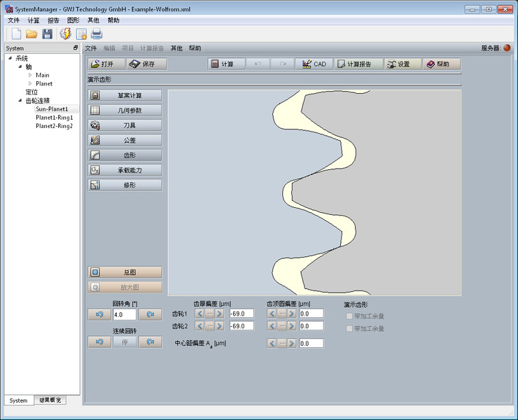Screen dimensions: 518x420
Task: Click the printer icon in toolbar
Action: [97, 34]
